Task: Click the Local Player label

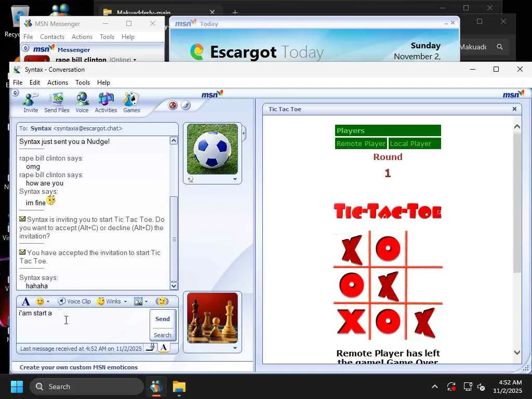Action: pos(414,143)
